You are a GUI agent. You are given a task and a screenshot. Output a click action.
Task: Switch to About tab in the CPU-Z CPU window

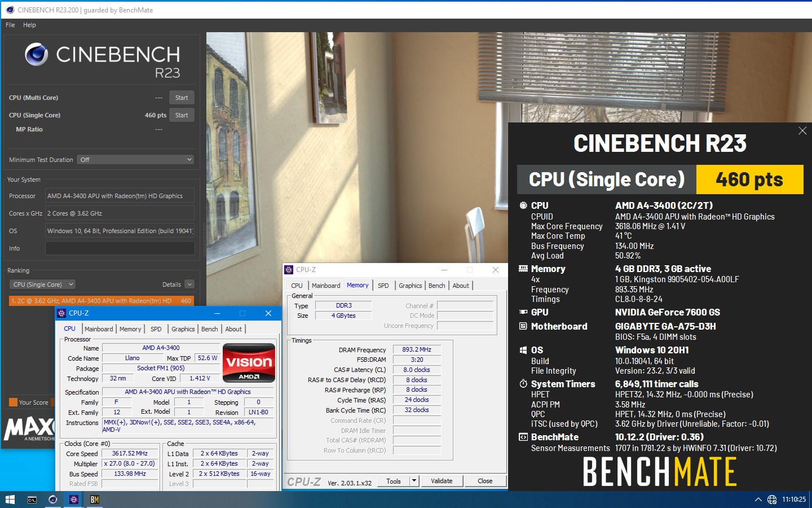[233, 329]
